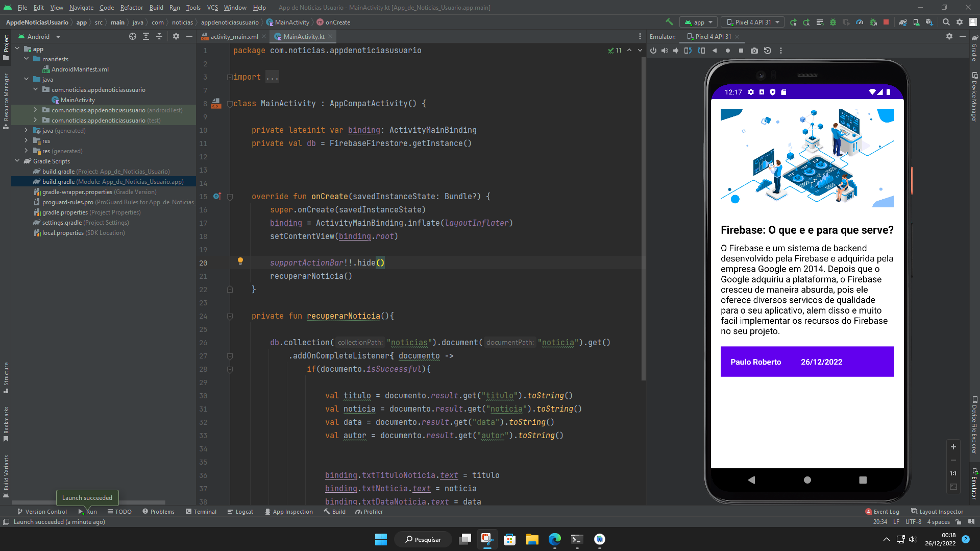Open the run configuration dropdown showing app
Screen dimensions: 980x551
pyautogui.click(x=698, y=22)
